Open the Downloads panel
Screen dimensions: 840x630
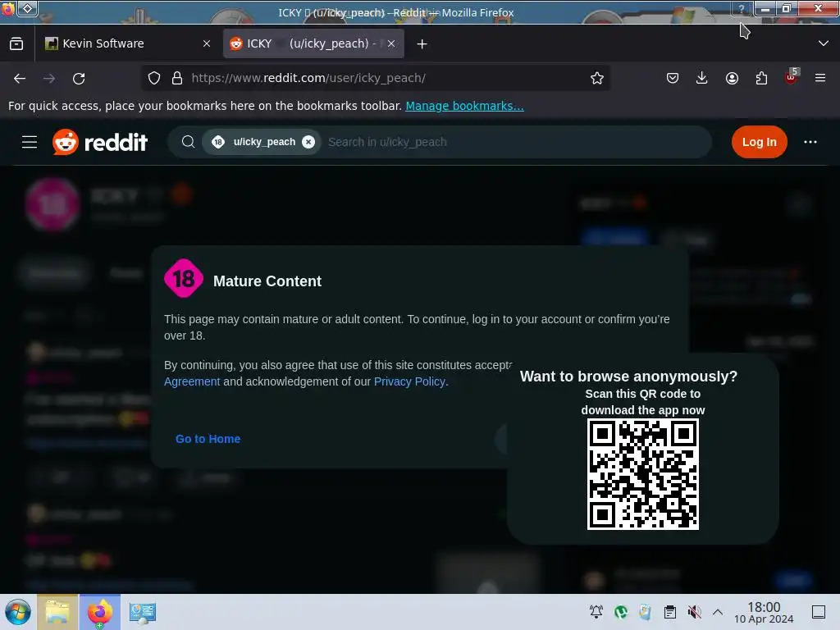pyautogui.click(x=702, y=78)
